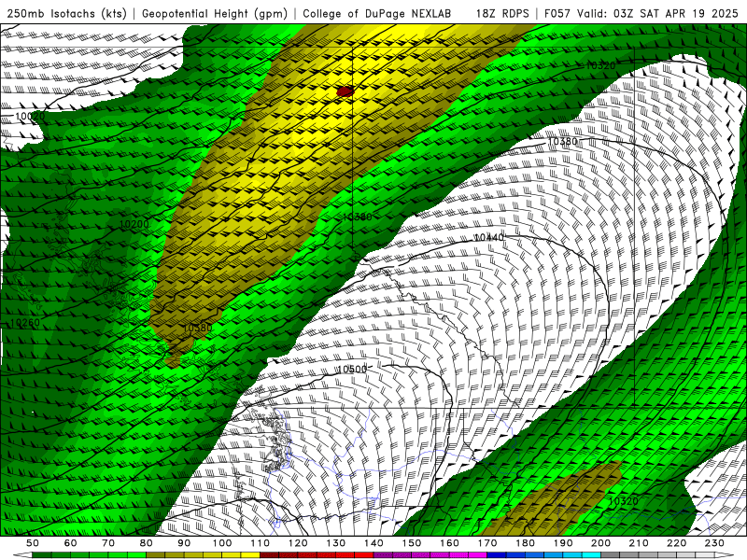Click the 50 value on the color scale
The image size is (747, 560).
pos(33,543)
